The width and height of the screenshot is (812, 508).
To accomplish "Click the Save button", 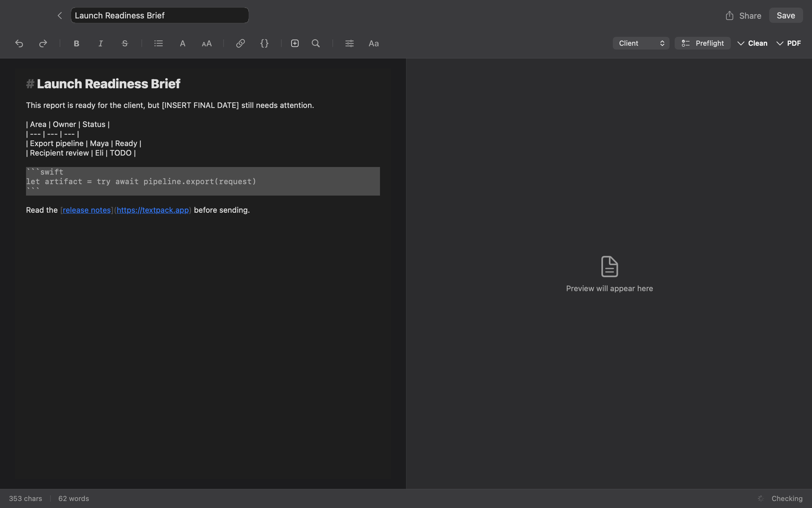I will click(786, 16).
